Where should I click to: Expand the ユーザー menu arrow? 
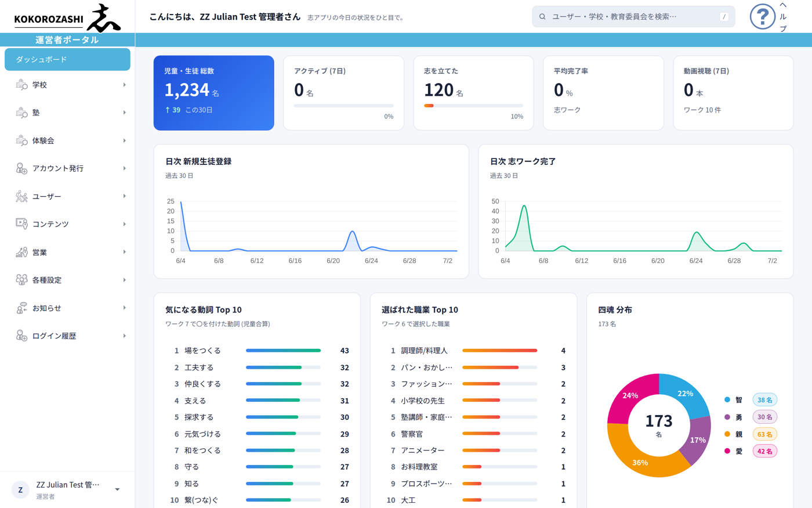pyautogui.click(x=124, y=196)
